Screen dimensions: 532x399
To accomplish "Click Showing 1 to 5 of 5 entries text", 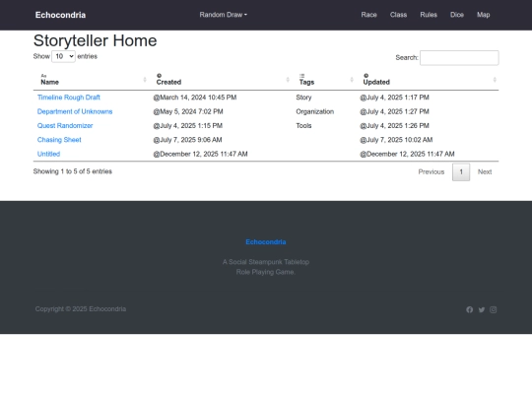I will tap(73, 171).
